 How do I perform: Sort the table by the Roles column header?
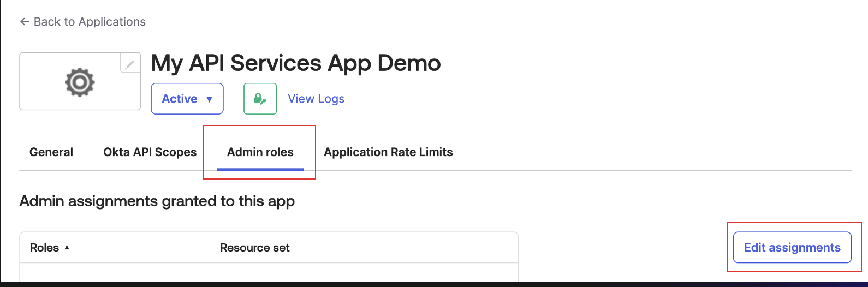44,248
